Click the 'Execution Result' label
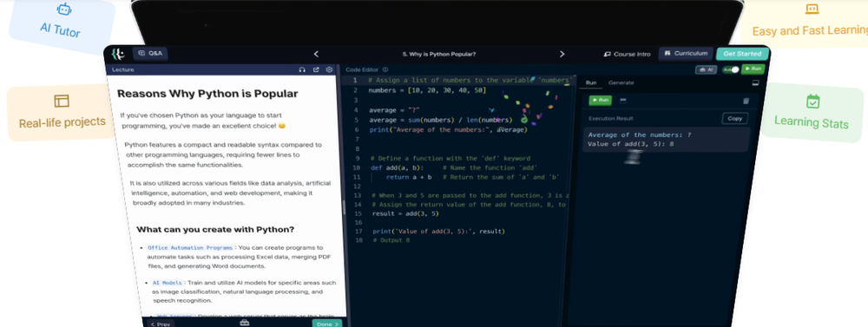868x327 pixels. pyautogui.click(x=610, y=119)
